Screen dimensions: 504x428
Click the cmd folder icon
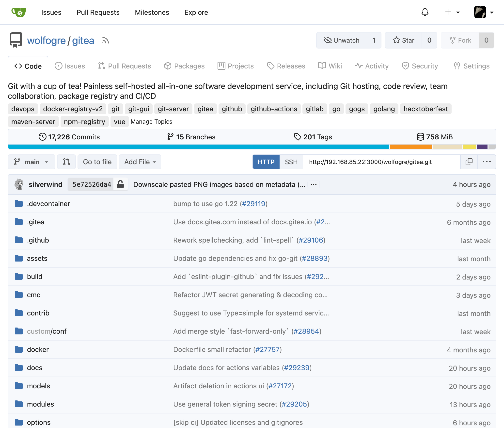[19, 295]
